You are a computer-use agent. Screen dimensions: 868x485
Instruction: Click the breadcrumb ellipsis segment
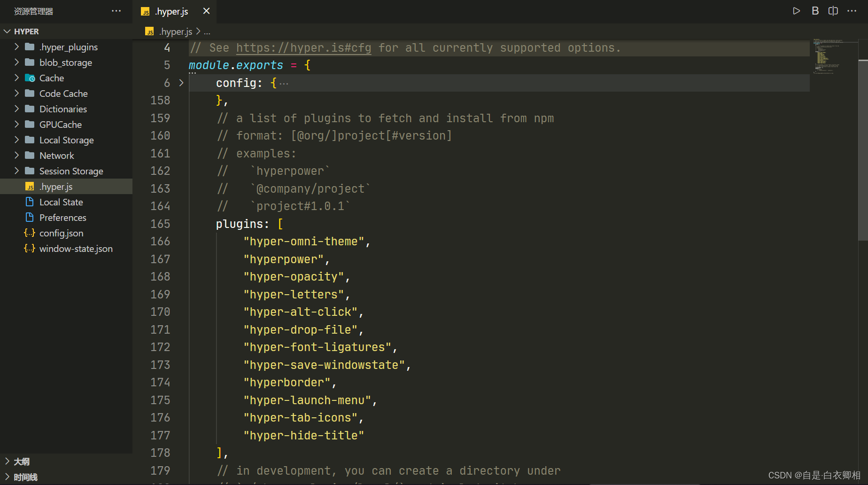pyautogui.click(x=207, y=32)
